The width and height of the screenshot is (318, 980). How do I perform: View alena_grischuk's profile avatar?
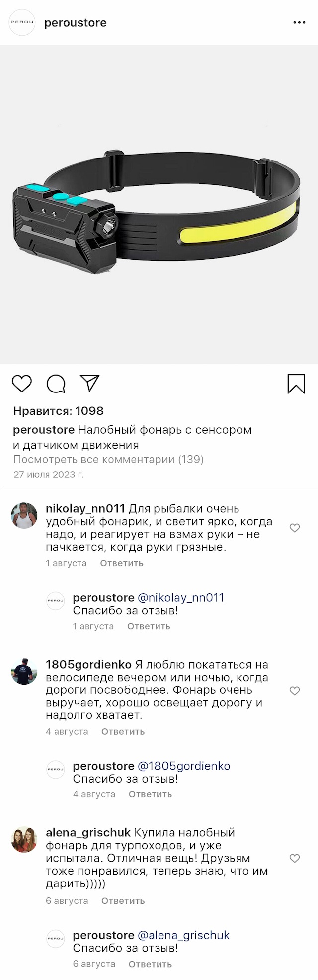tap(24, 839)
